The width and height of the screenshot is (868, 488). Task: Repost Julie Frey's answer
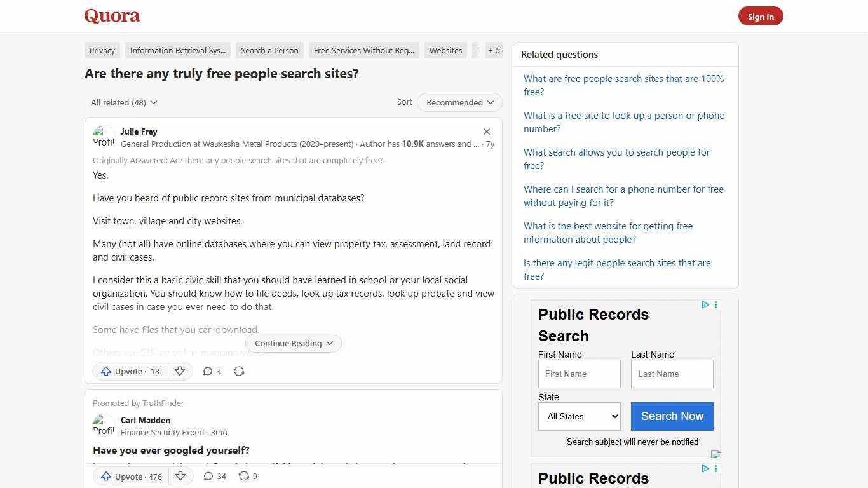point(239,371)
